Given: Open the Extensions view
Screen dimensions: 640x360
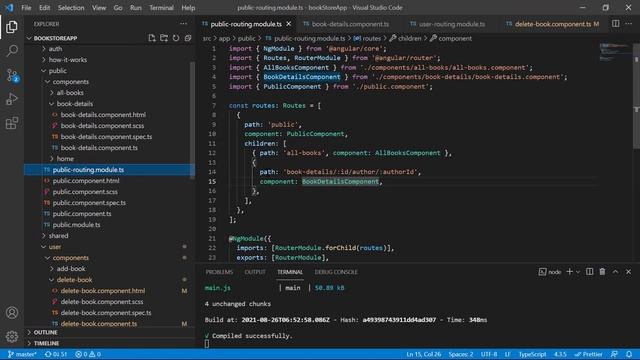Looking at the screenshot, I should point(12,123).
